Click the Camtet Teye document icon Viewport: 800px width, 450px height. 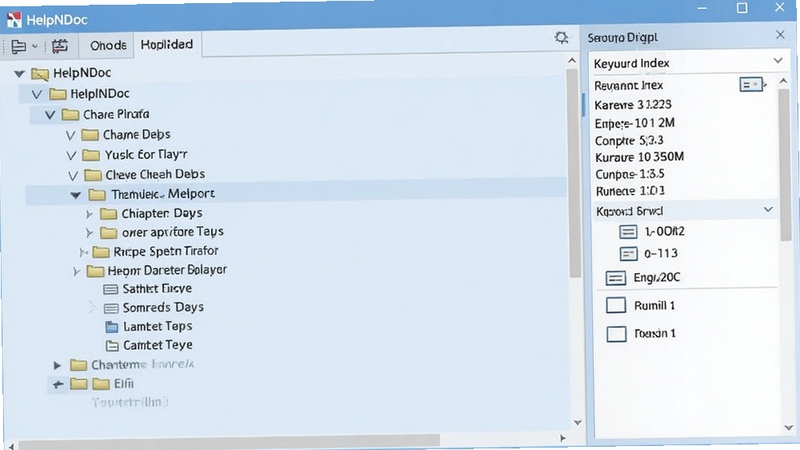(x=112, y=346)
